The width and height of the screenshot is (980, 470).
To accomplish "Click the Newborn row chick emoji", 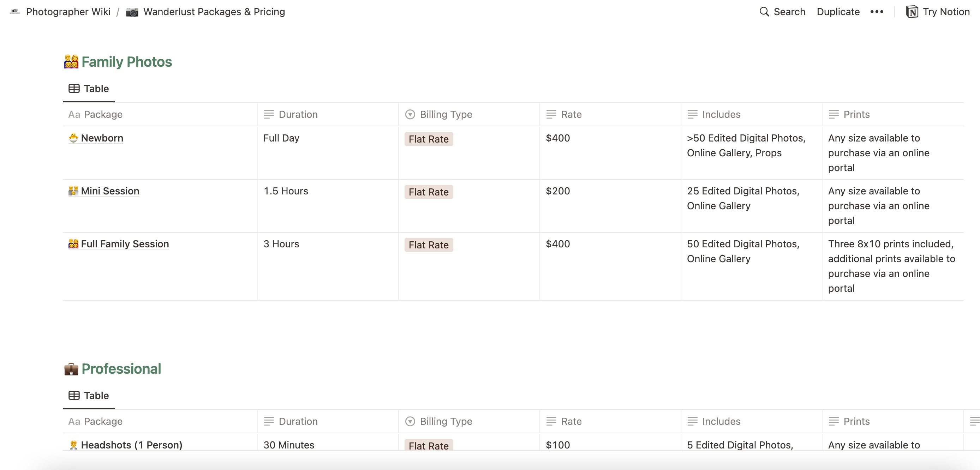I will tap(73, 138).
